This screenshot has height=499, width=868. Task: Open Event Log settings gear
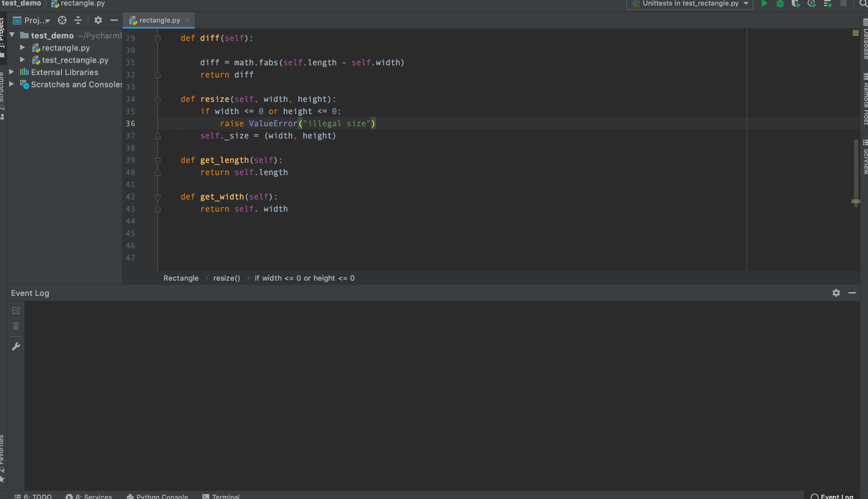pyautogui.click(x=836, y=293)
